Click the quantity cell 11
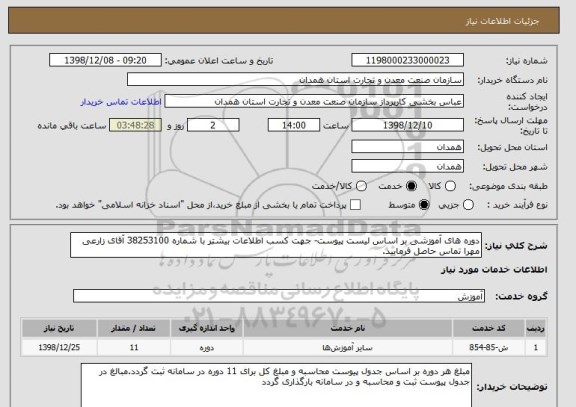This screenshot has width=576, height=407. click(x=134, y=347)
